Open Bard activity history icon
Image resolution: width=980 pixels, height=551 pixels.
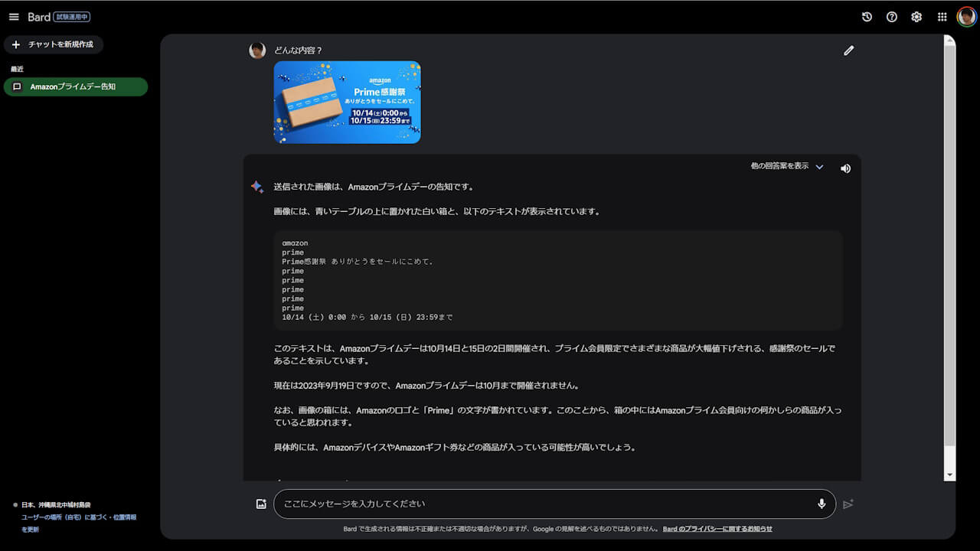click(x=867, y=17)
